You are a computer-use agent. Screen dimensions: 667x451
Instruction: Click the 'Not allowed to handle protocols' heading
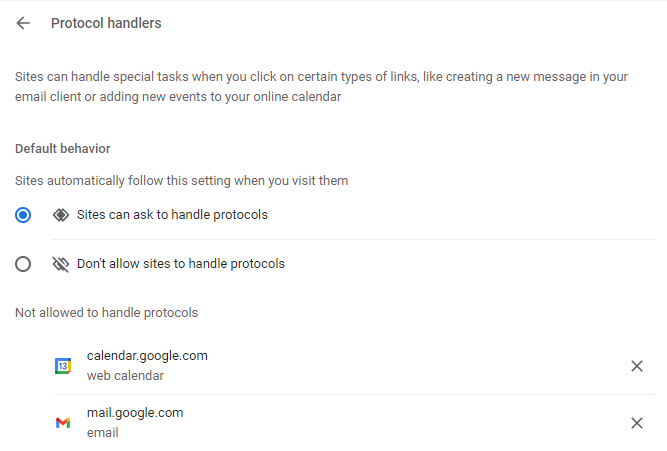tap(106, 312)
